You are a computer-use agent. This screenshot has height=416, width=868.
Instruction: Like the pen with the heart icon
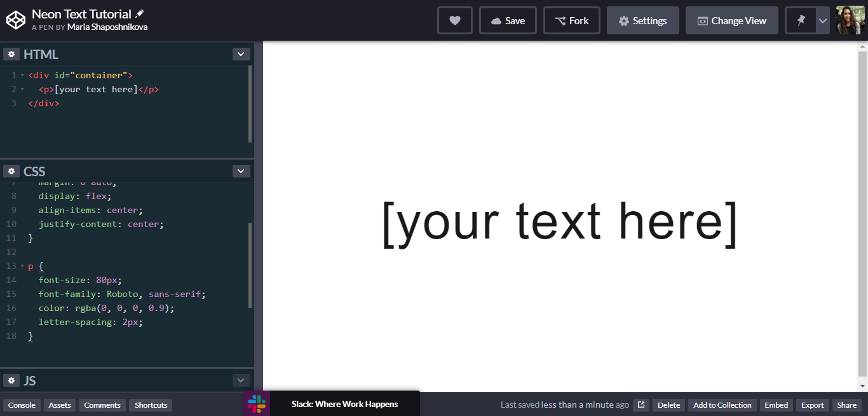coord(454,20)
